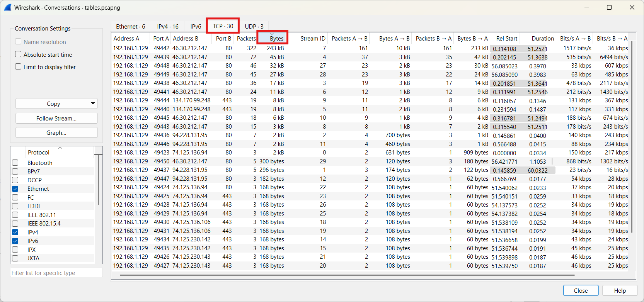
Task: Click the Follow Stream... button
Action: 56,118
